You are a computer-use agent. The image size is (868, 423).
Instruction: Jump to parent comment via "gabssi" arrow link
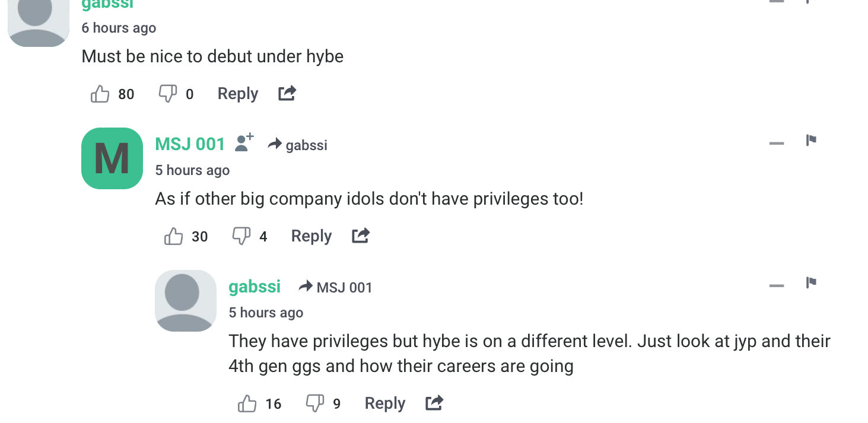298,145
